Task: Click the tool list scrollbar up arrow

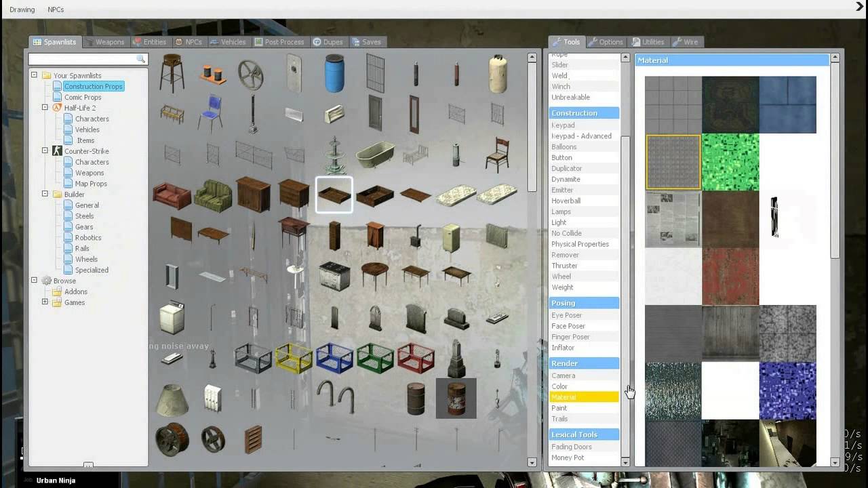Action: coord(625,58)
